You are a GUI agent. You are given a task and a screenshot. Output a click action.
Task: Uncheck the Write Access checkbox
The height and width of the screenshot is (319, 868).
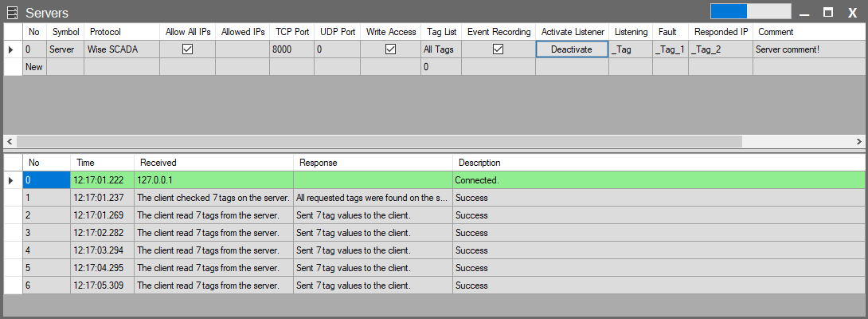(390, 49)
